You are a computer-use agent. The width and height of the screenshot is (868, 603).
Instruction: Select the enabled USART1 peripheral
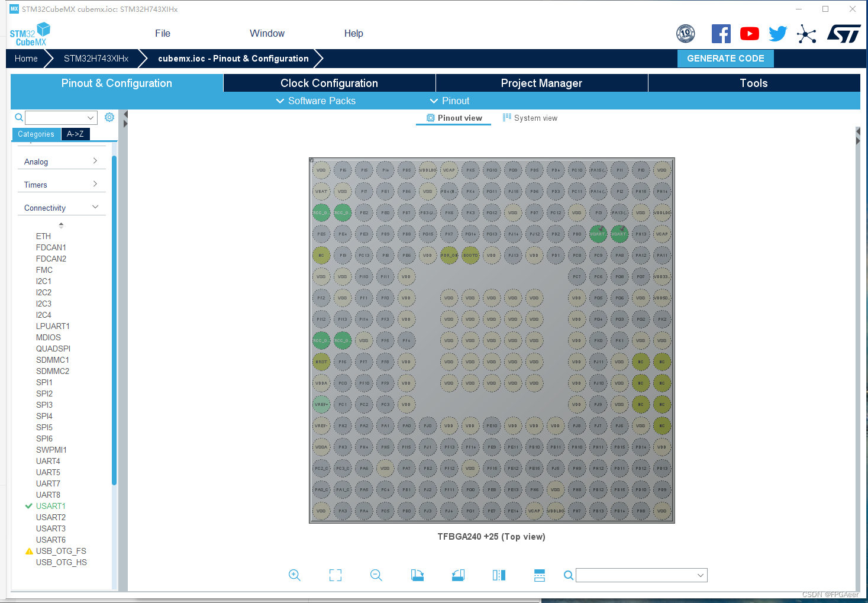click(x=51, y=506)
